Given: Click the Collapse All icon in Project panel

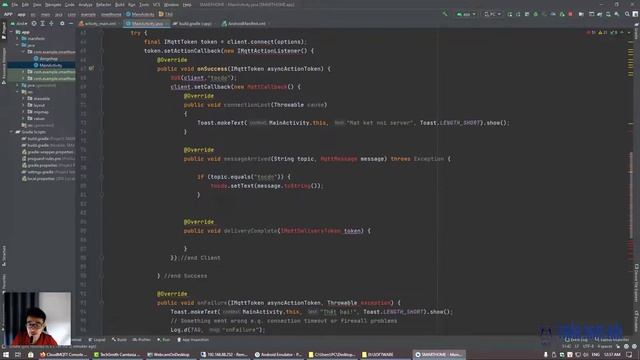Looking at the screenshot, I should (x=51, y=24).
